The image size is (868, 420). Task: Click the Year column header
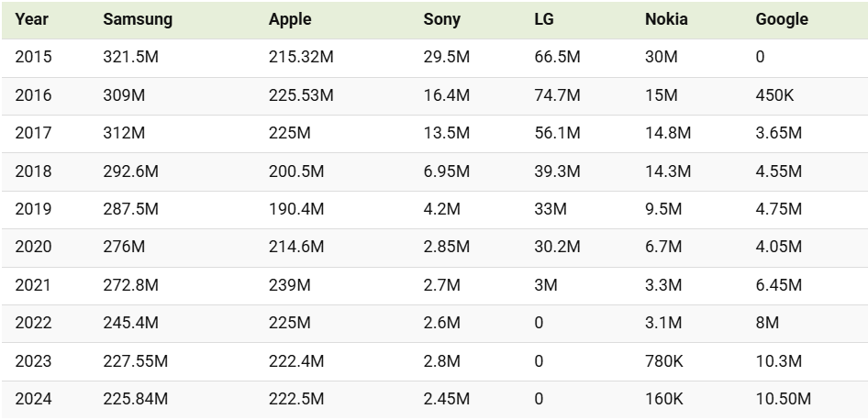click(x=31, y=19)
